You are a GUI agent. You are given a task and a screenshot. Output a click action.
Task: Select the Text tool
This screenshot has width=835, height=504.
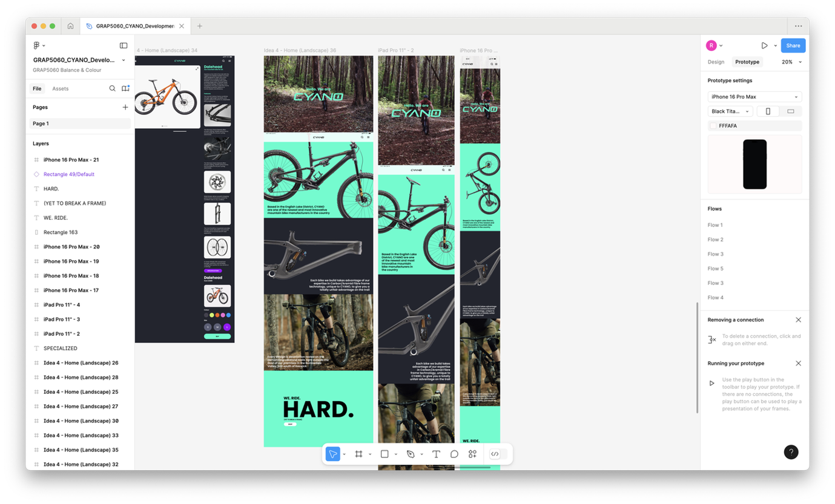click(x=436, y=454)
